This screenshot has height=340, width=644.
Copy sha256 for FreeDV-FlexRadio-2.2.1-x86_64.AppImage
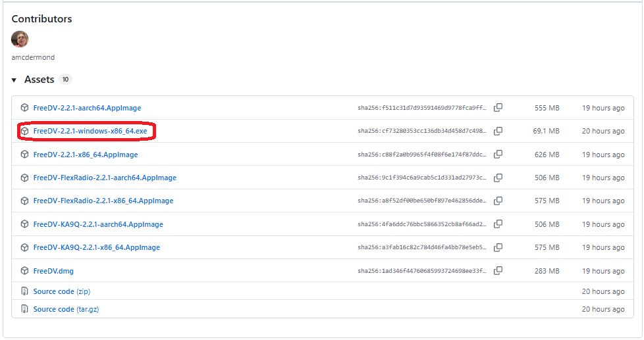pyautogui.click(x=498, y=201)
